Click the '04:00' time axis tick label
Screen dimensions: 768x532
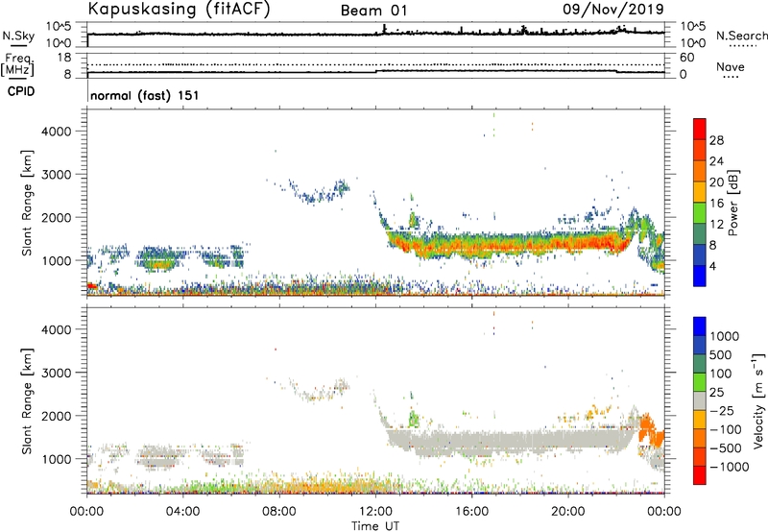182,512
